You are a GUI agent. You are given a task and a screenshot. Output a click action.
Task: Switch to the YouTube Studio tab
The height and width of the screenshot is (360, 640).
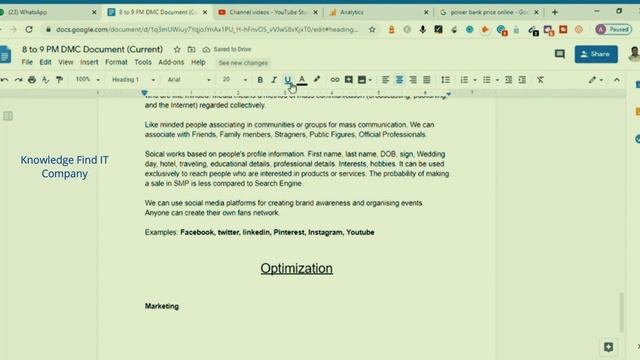coord(268,12)
